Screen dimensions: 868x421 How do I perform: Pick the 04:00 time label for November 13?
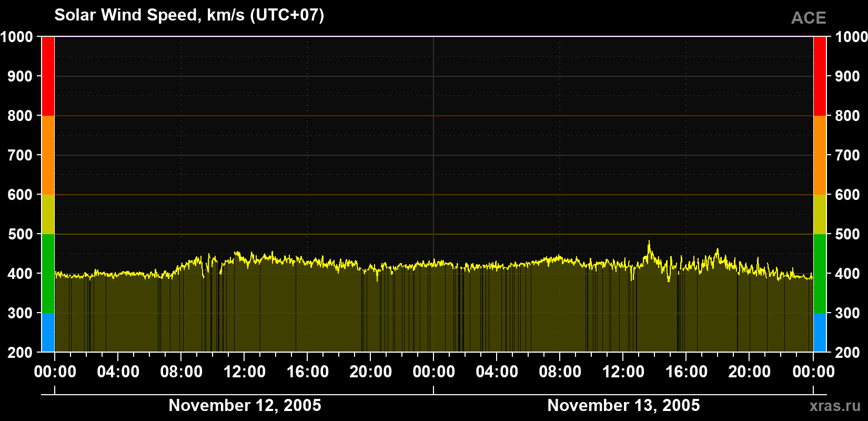click(497, 372)
